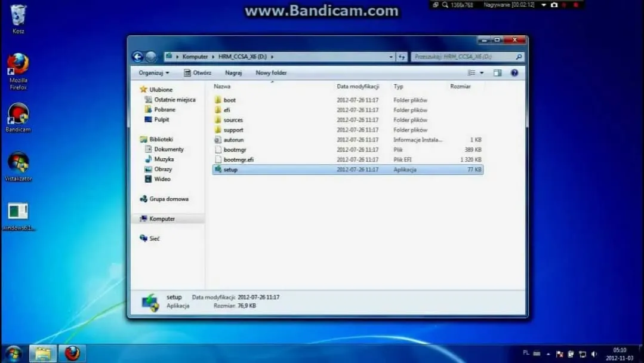This screenshot has height=363, width=644.
Task: Click the search magnifier icon
Action: [519, 57]
